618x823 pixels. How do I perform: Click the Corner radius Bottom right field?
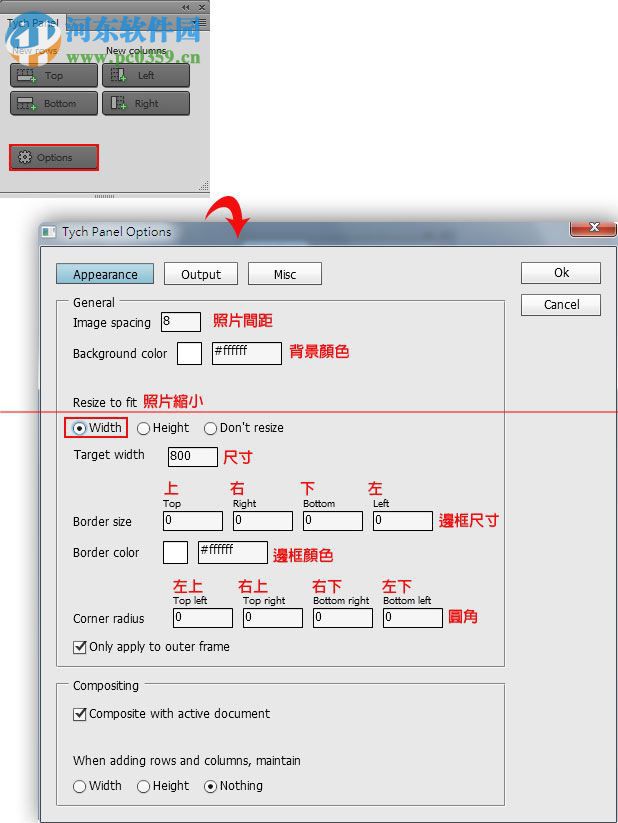(x=343, y=618)
